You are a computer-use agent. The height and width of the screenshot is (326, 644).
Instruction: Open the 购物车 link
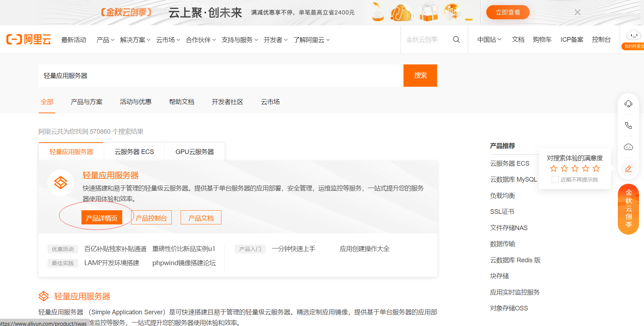coord(542,40)
